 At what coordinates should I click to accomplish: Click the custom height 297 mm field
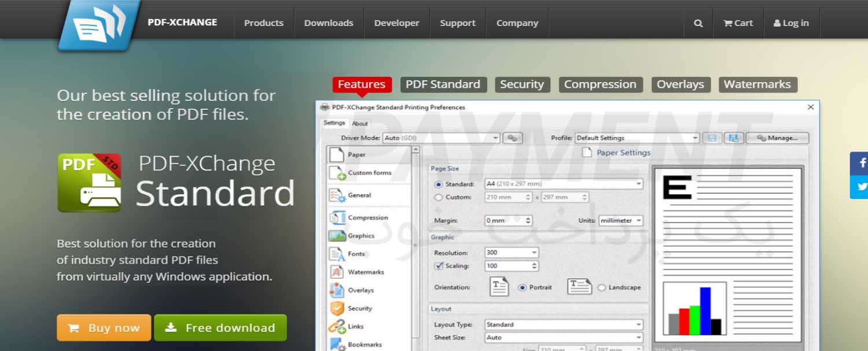[565, 197]
